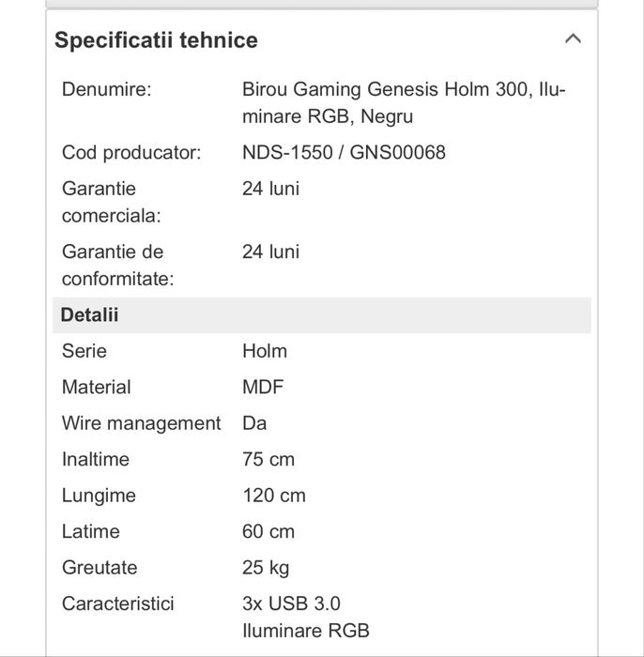Image resolution: width=644 pixels, height=657 pixels.
Task: Click the Denumire label
Action: (106, 90)
